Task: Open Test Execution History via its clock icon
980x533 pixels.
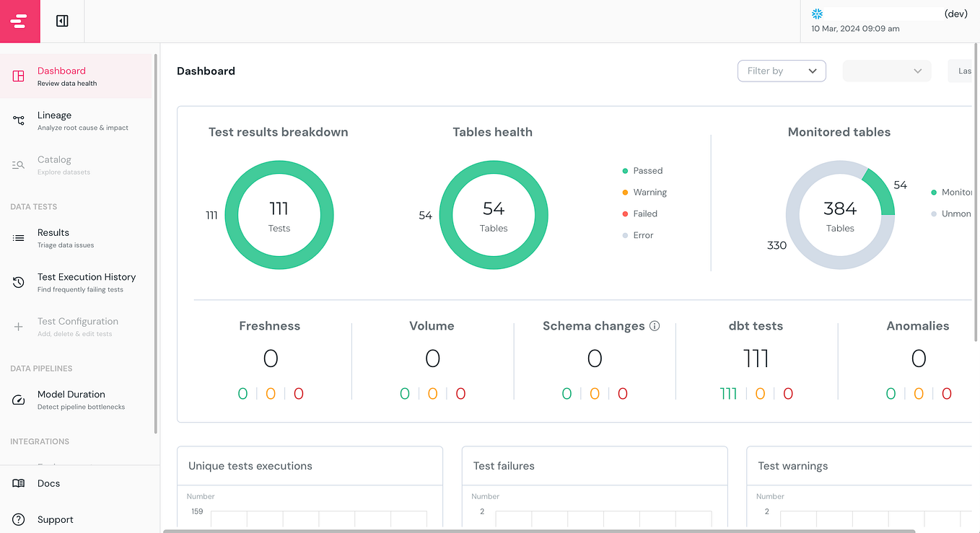Action: coord(18,282)
